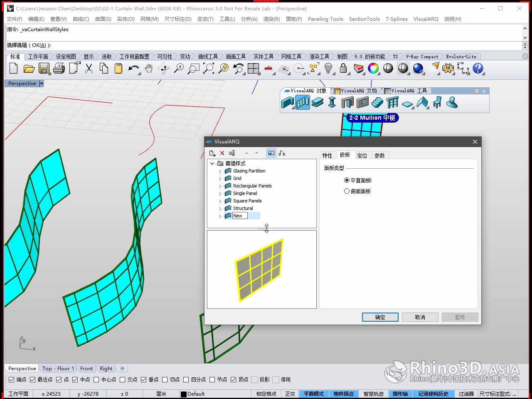Toggle the 中点 osnap checkbox
Image resolution: width=532 pixels, height=399 pixels.
pos(75,379)
